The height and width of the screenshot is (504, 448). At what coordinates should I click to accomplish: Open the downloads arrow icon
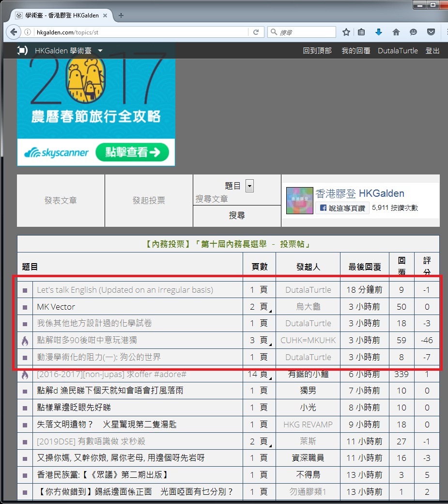379,32
